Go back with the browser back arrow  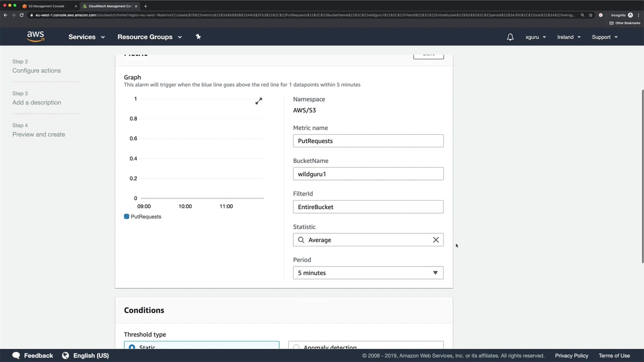(x=6, y=15)
